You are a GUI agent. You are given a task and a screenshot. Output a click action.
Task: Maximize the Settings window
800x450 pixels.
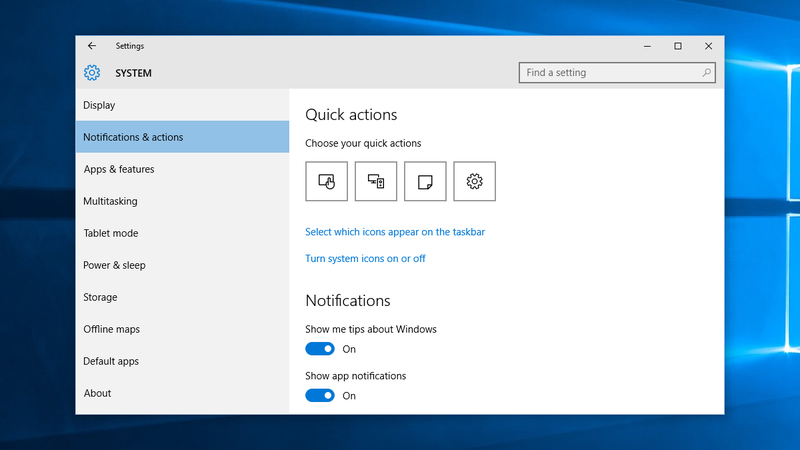point(678,46)
